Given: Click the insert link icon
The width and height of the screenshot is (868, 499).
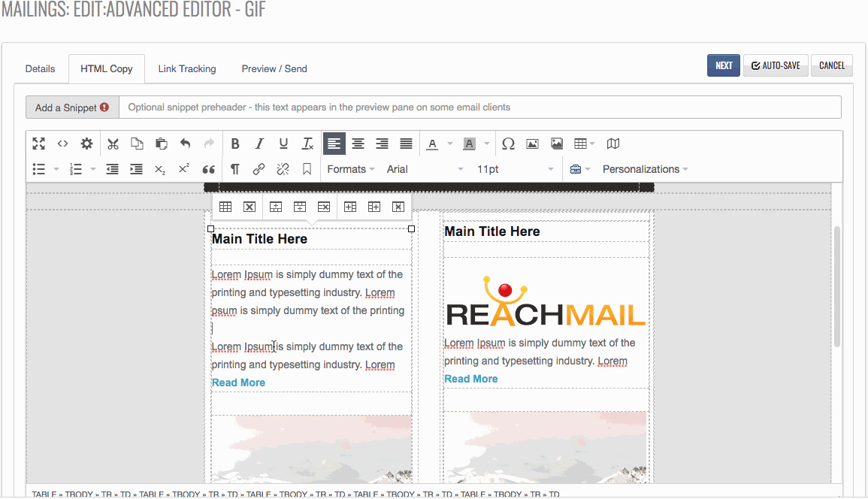Looking at the screenshot, I should coord(259,169).
